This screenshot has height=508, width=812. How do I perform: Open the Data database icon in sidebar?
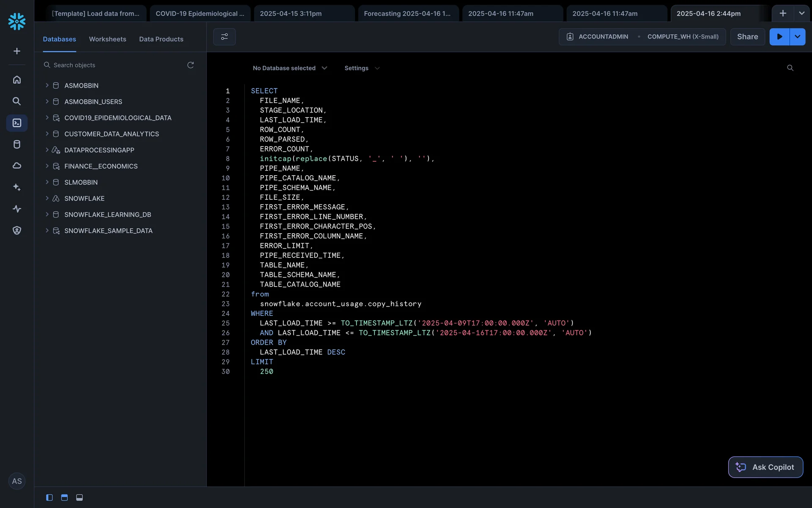(17, 144)
